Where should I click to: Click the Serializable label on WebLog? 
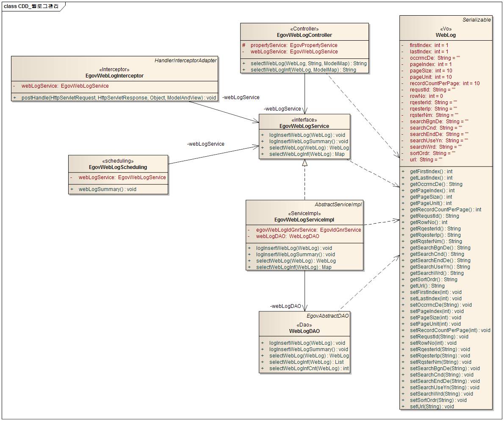[476, 20]
